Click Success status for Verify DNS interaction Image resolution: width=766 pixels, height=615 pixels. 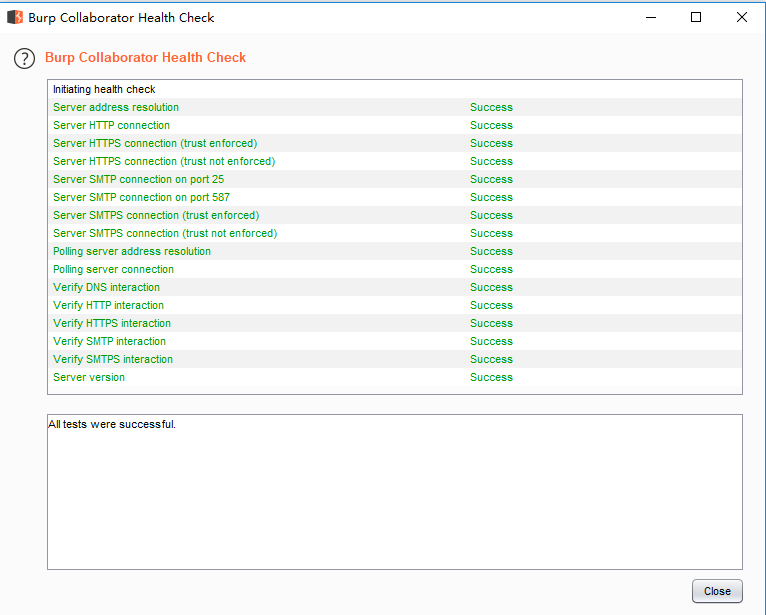[491, 287]
